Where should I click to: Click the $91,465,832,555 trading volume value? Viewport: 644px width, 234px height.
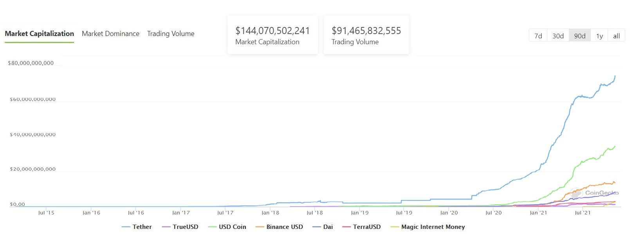pos(366,31)
